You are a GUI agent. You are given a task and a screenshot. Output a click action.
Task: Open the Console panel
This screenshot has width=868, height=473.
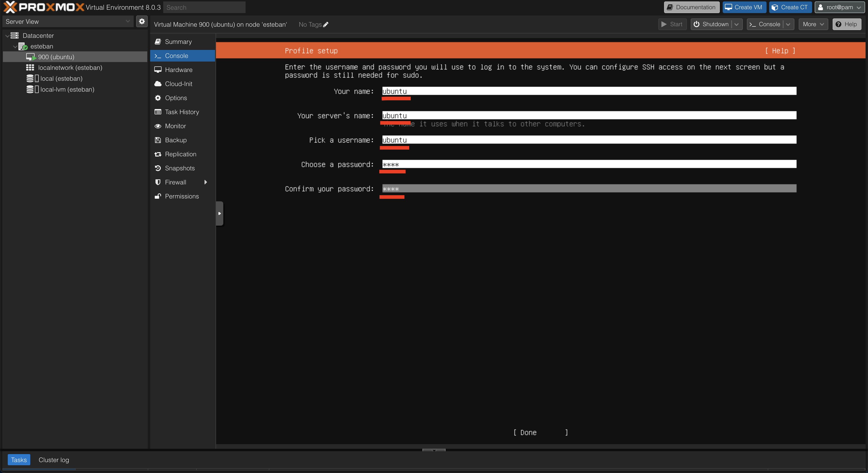point(182,56)
